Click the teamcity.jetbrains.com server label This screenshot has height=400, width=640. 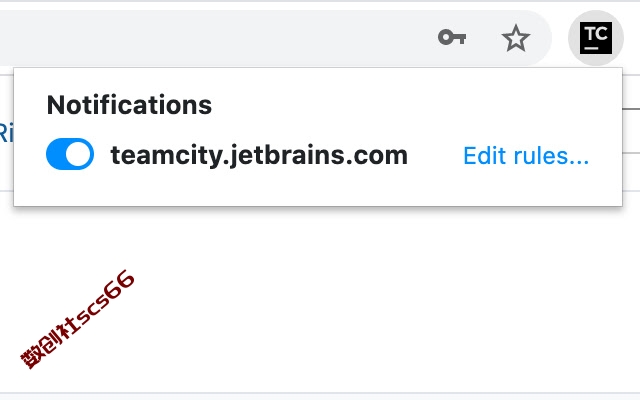259,156
